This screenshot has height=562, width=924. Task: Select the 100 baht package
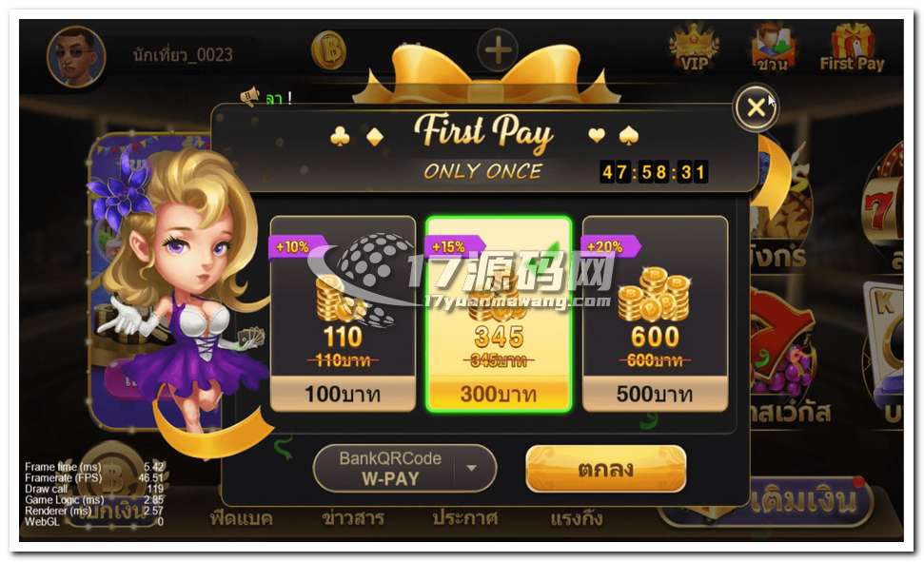tap(343, 314)
